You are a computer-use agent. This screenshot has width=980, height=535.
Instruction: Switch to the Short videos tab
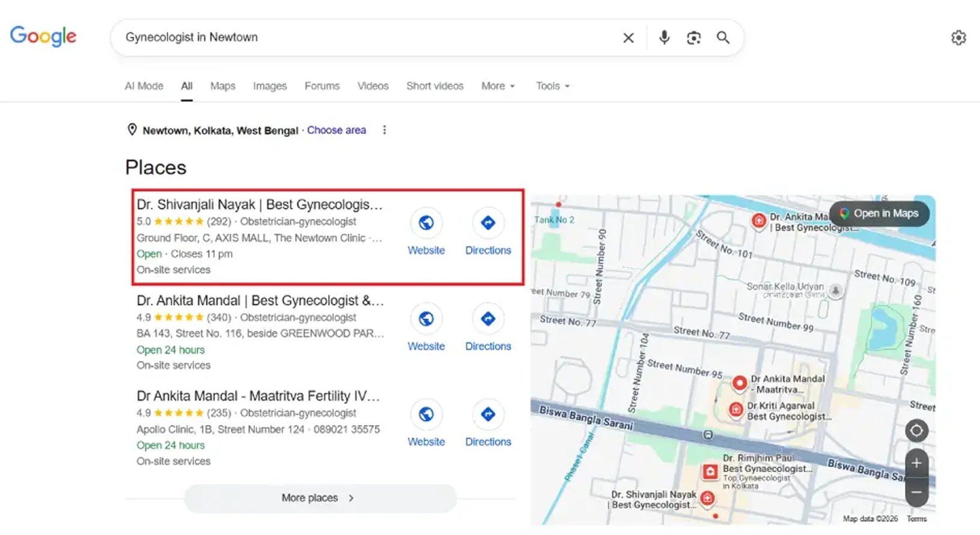pos(435,86)
